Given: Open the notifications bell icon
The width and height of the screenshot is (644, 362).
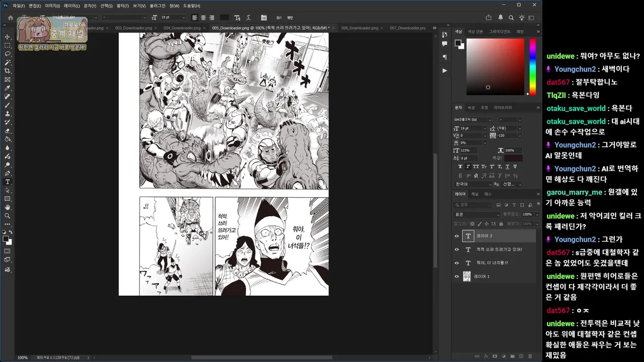Looking at the screenshot, I should 501,18.
